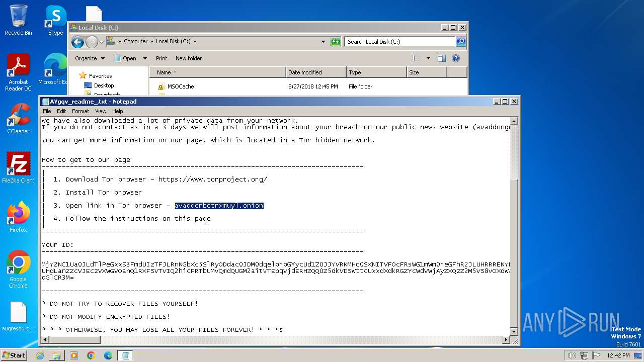This screenshot has width=644, height=362.
Task: Click Notepad horizontal scrollbar left arrow
Action: tap(45, 340)
